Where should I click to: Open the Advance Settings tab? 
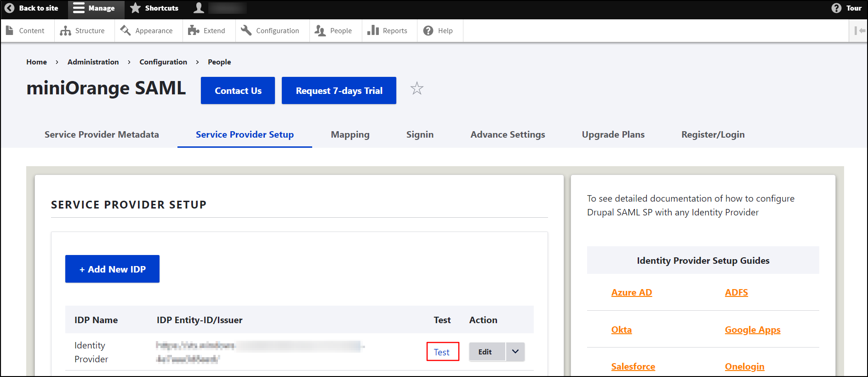[x=508, y=134]
